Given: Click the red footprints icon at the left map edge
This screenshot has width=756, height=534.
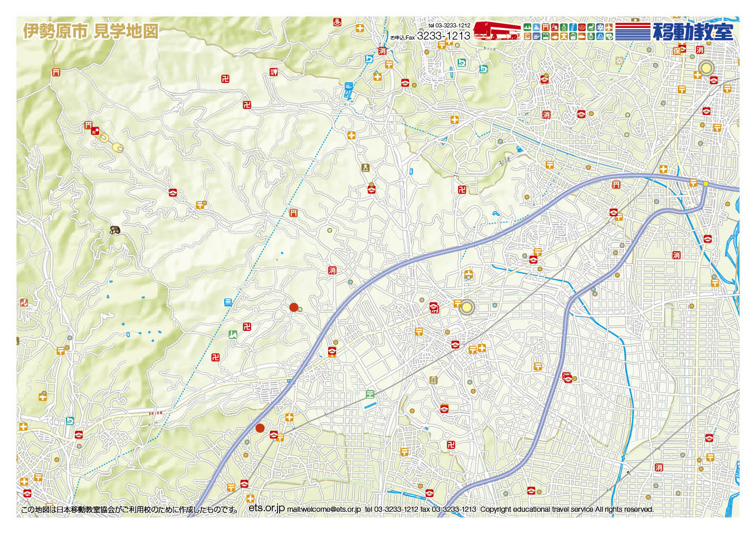Looking at the screenshot, I should click(x=24, y=302).
